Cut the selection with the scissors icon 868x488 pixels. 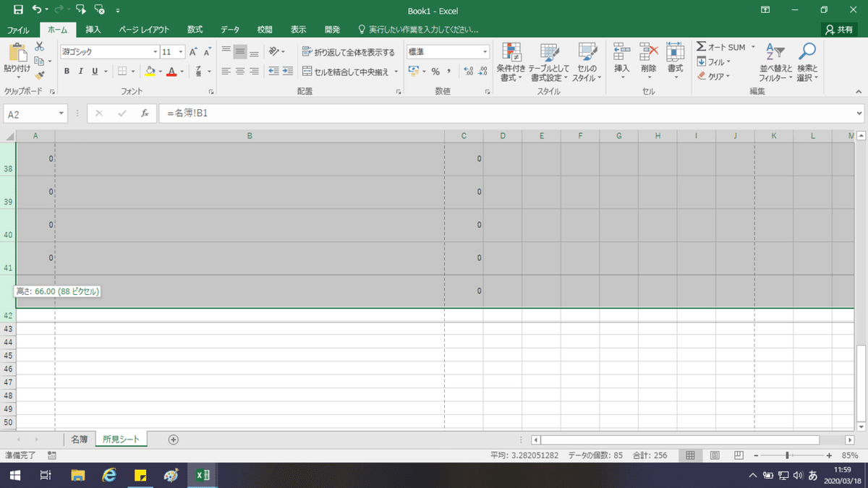click(40, 47)
